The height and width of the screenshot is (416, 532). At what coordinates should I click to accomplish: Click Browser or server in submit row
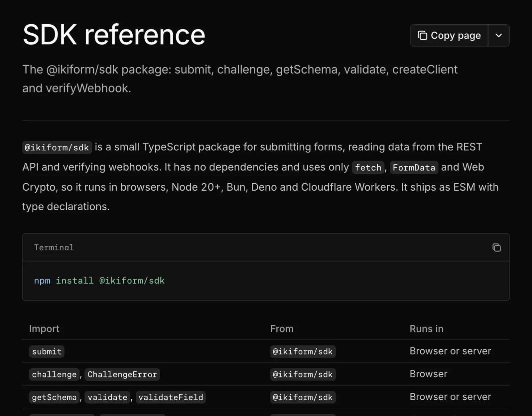450,351
